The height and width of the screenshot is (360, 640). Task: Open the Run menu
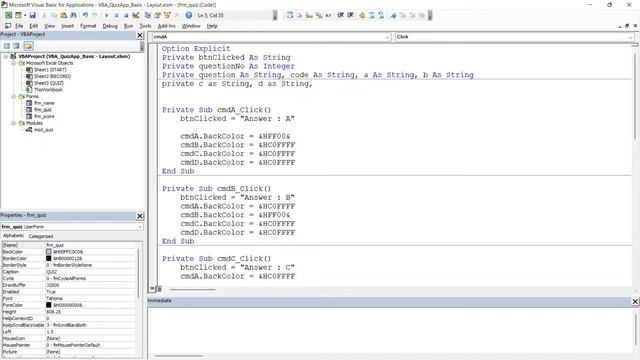(x=128, y=26)
